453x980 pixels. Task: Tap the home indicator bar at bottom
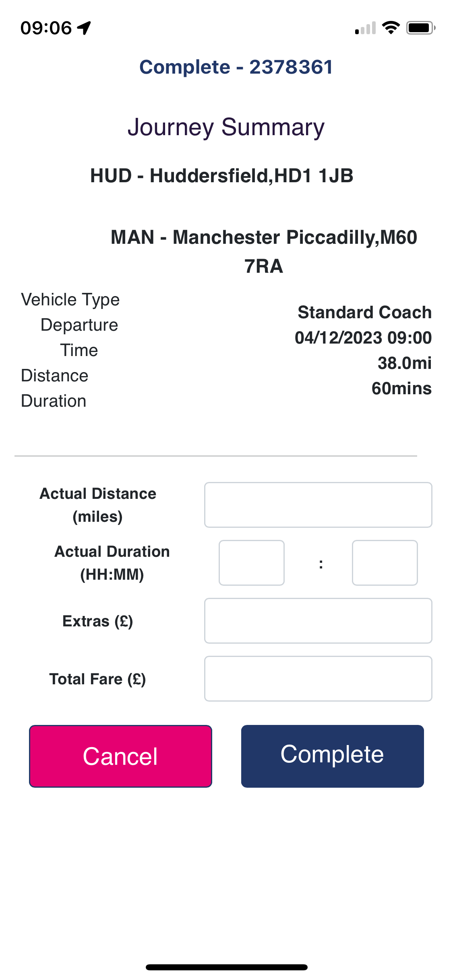(227, 967)
